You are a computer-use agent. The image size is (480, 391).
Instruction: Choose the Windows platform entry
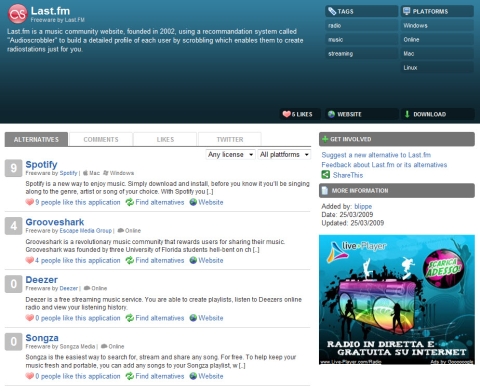[437, 25]
